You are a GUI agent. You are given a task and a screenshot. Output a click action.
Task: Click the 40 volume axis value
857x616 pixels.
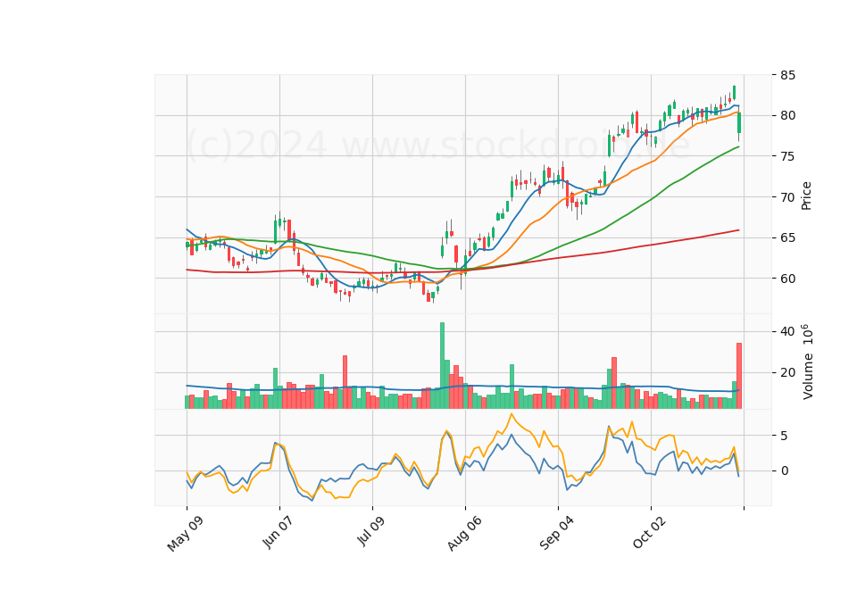(x=787, y=331)
